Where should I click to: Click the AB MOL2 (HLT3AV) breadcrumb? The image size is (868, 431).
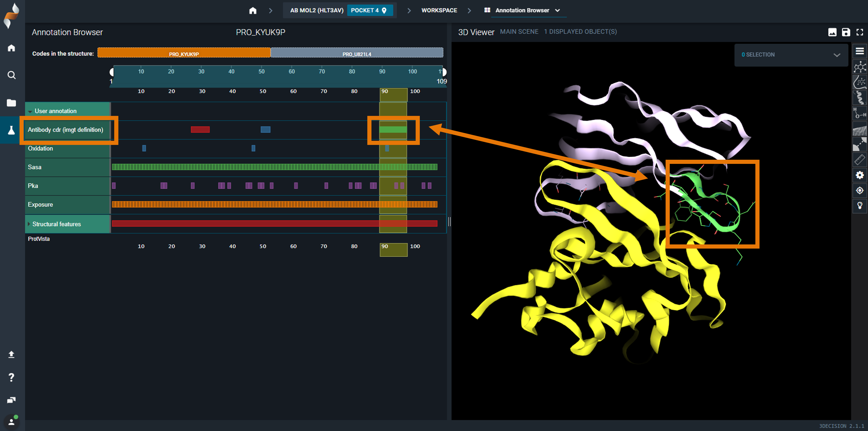(317, 10)
